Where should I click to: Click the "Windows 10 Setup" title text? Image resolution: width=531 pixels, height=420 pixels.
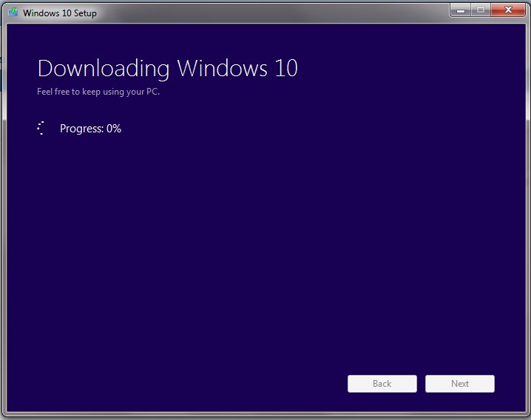pos(60,13)
